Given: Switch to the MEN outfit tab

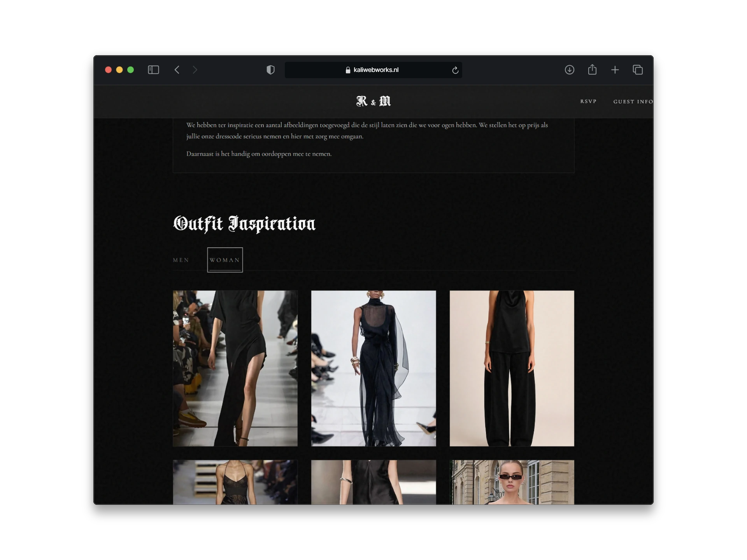Looking at the screenshot, I should coord(181,260).
